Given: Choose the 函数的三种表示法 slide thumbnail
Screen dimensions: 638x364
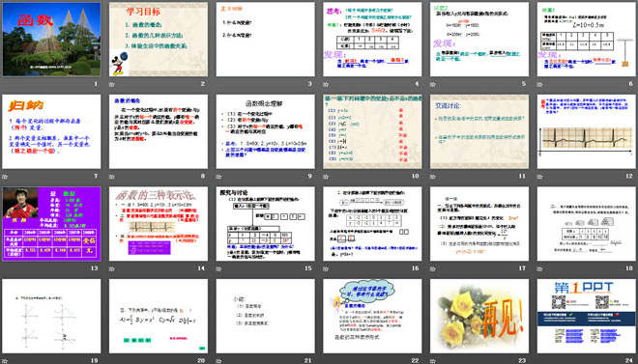Looking at the screenshot, I should [x=159, y=224].
